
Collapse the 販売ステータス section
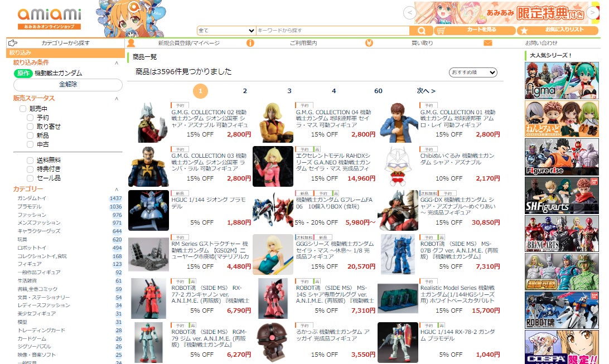[117, 98]
